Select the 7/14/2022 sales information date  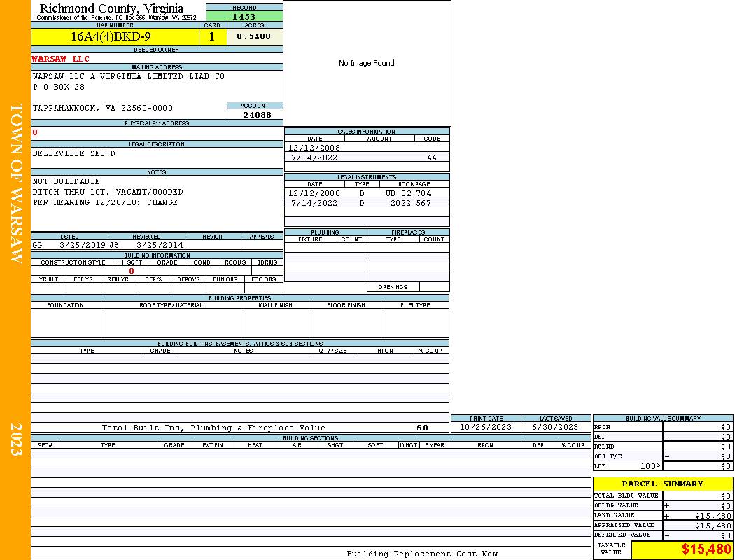314,158
